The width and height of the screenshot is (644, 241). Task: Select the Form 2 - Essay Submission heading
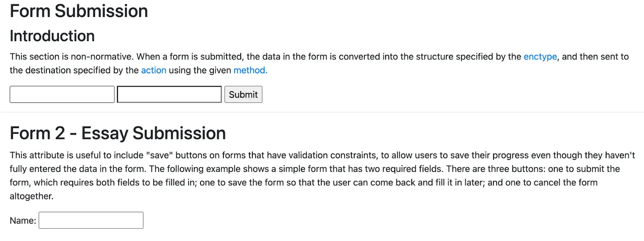[118, 133]
